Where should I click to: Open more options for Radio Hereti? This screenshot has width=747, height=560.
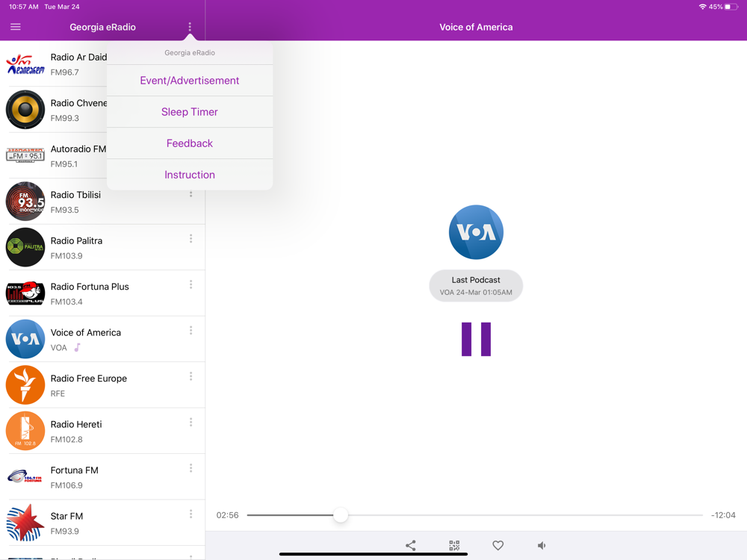[191, 423]
